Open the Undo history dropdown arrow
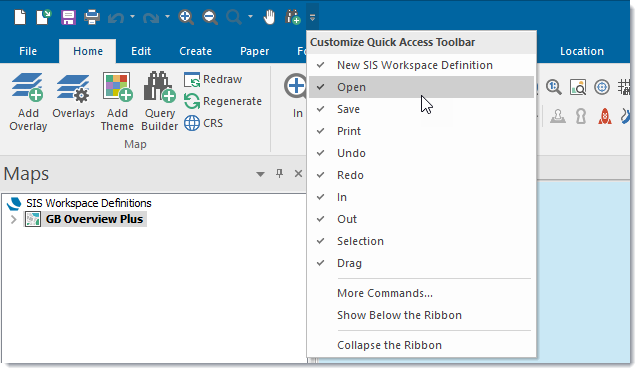 click(132, 17)
